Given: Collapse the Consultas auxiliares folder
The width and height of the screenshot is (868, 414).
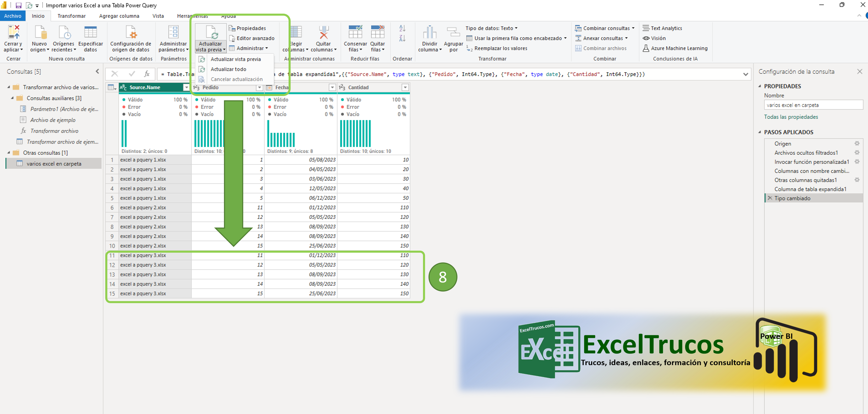Looking at the screenshot, I should pos(12,98).
